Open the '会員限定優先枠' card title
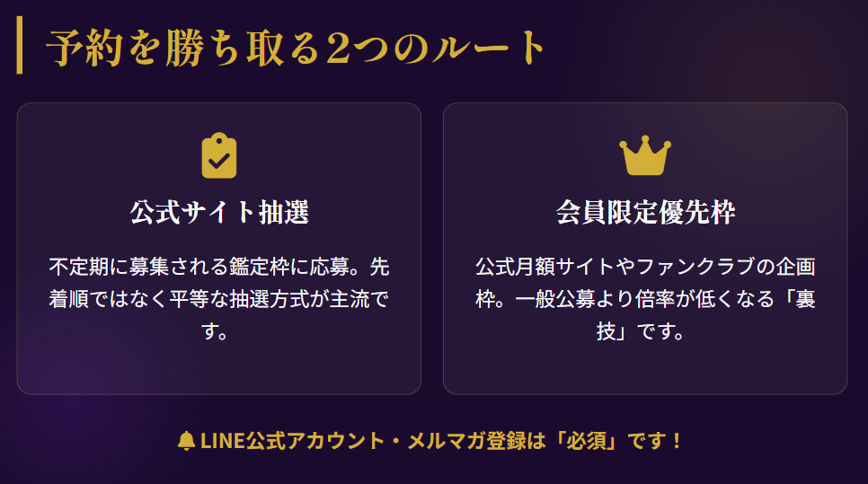 (x=645, y=213)
